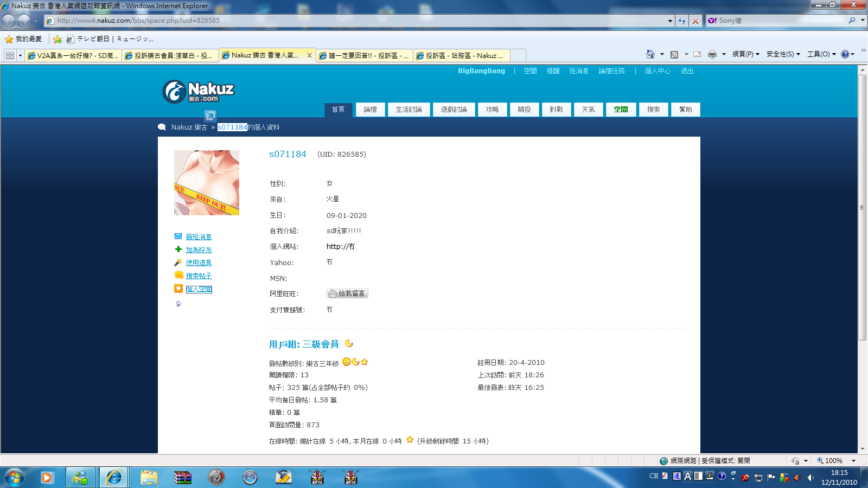Open the 個人中心 link in the header
The height and width of the screenshot is (488, 868).
tap(658, 71)
